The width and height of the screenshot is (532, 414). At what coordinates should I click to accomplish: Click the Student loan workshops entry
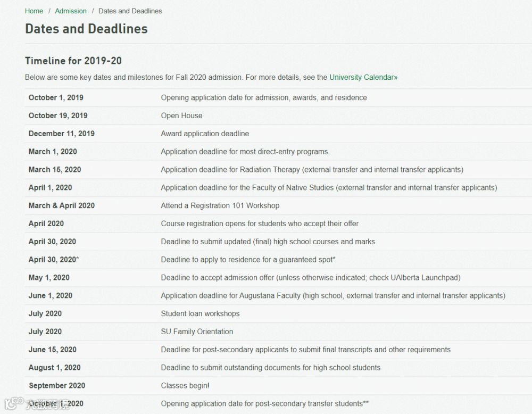click(200, 313)
